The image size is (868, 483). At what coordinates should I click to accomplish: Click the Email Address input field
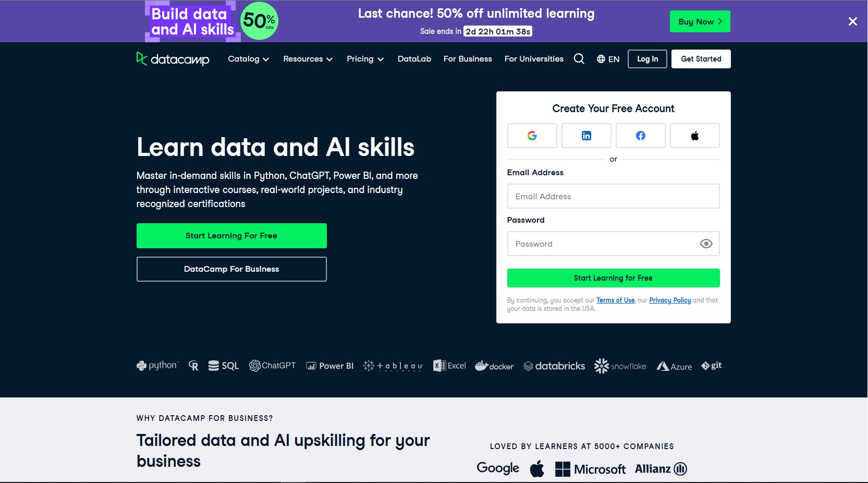pos(613,196)
